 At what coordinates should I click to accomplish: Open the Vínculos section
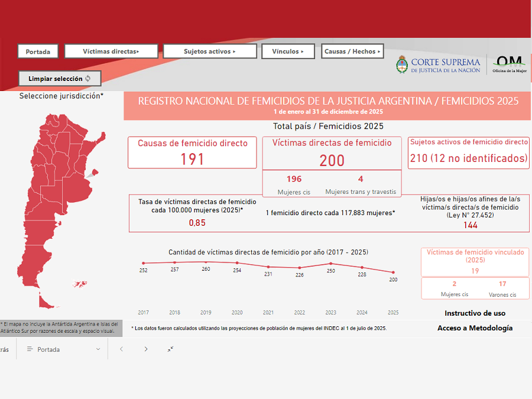point(288,51)
